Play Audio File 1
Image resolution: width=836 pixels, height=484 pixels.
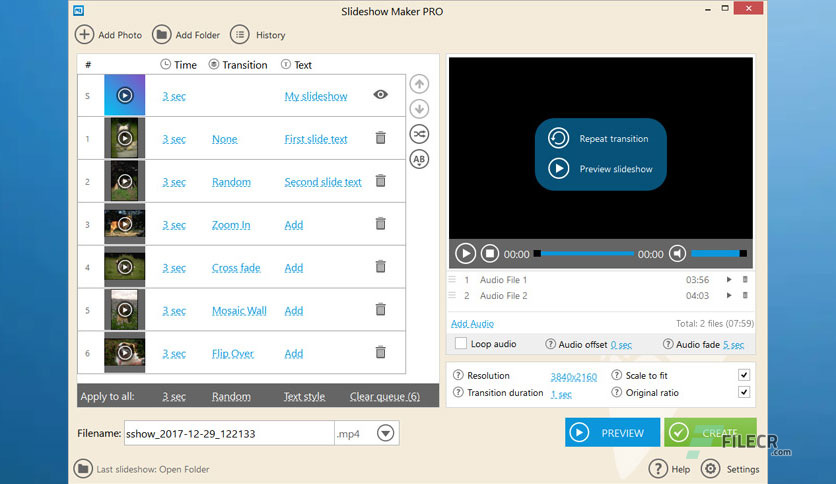[729, 279]
